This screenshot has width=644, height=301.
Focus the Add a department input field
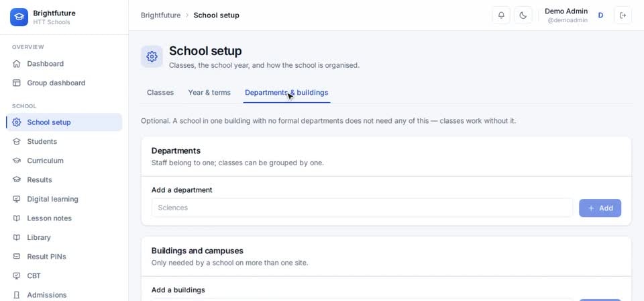click(x=362, y=208)
